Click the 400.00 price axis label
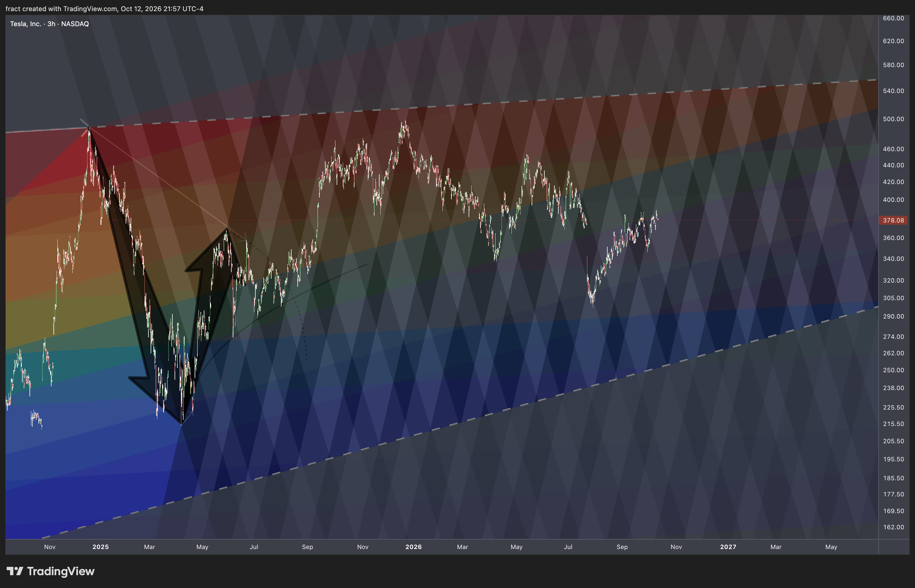 893,200
